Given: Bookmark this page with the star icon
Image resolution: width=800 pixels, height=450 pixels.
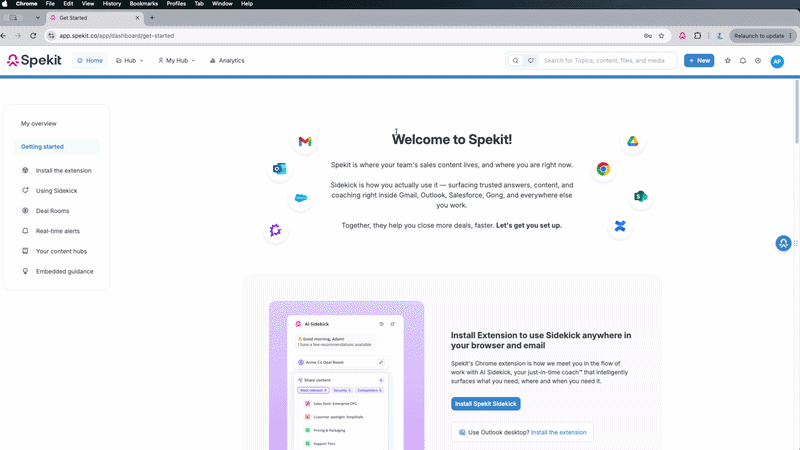Looking at the screenshot, I should coord(661,36).
